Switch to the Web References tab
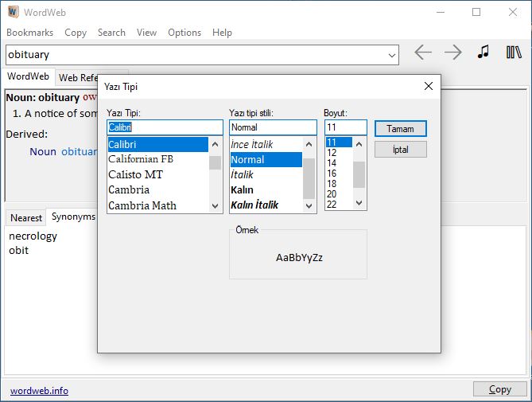 click(78, 78)
